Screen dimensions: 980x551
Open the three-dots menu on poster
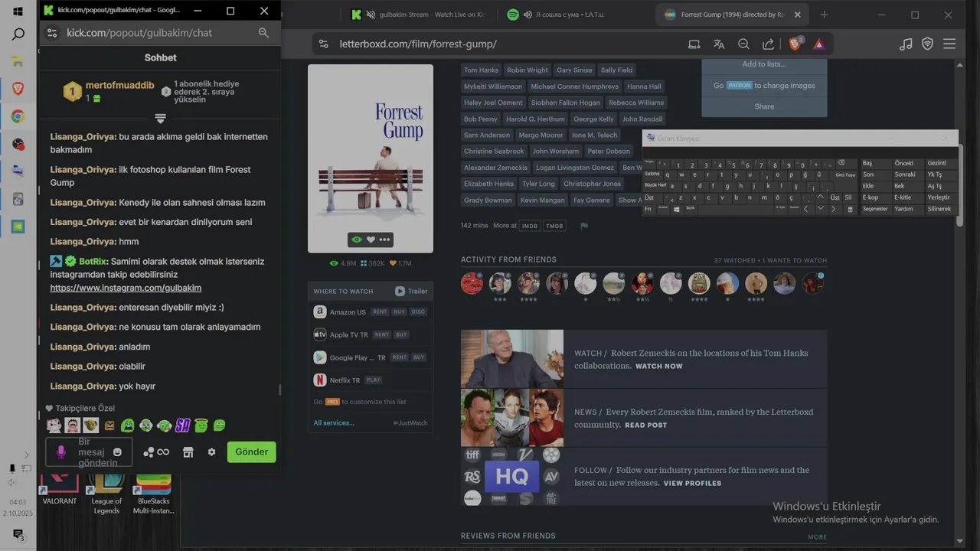point(384,240)
